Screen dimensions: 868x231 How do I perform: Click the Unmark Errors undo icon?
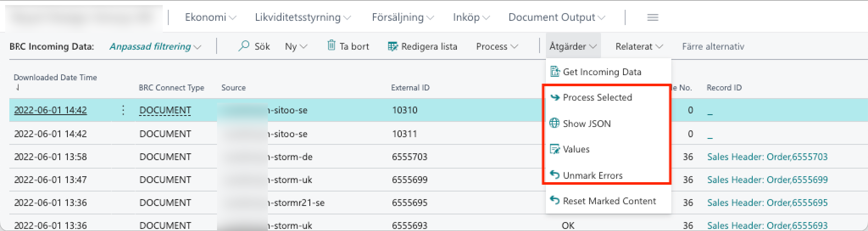click(x=554, y=175)
